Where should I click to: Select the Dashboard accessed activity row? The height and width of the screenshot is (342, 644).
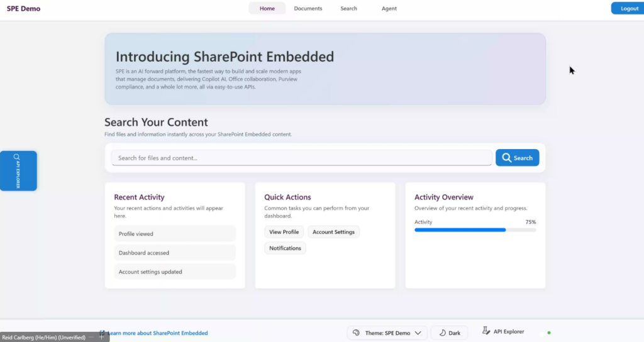tap(175, 253)
